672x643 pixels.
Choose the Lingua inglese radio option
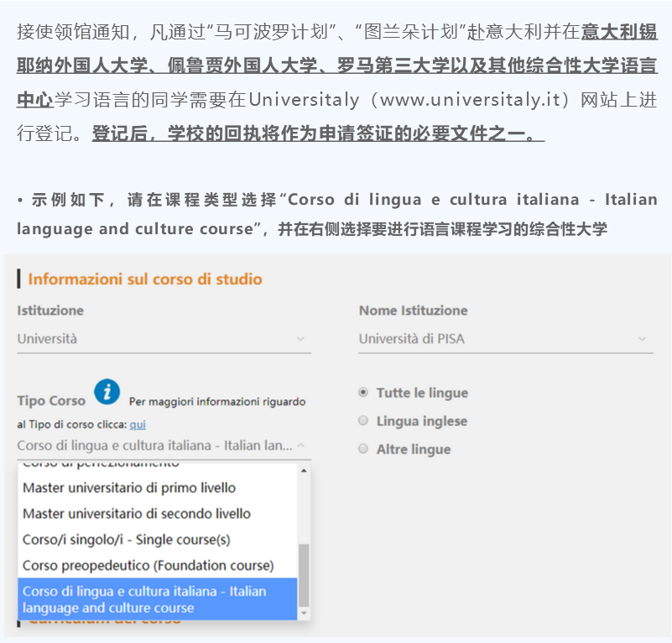[363, 421]
